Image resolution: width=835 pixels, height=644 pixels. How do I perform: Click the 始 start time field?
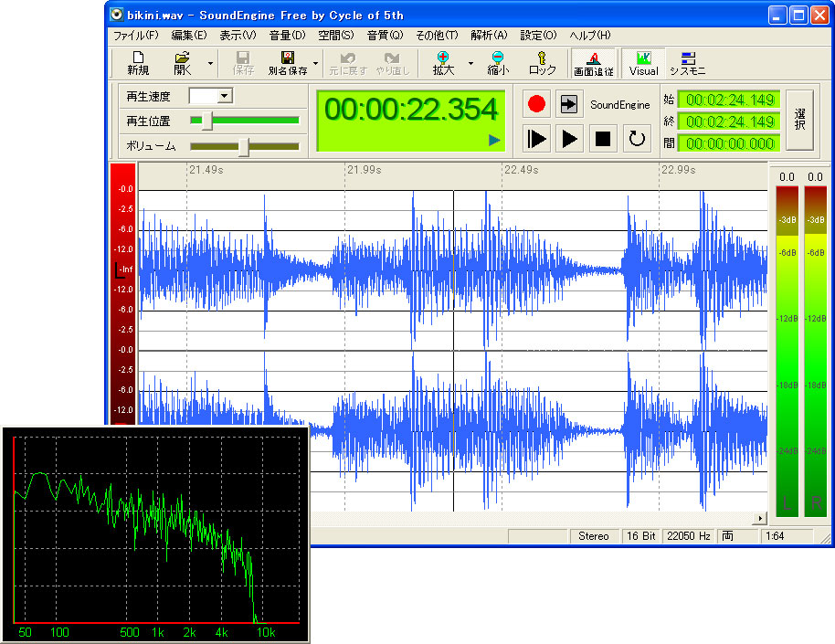pyautogui.click(x=731, y=100)
